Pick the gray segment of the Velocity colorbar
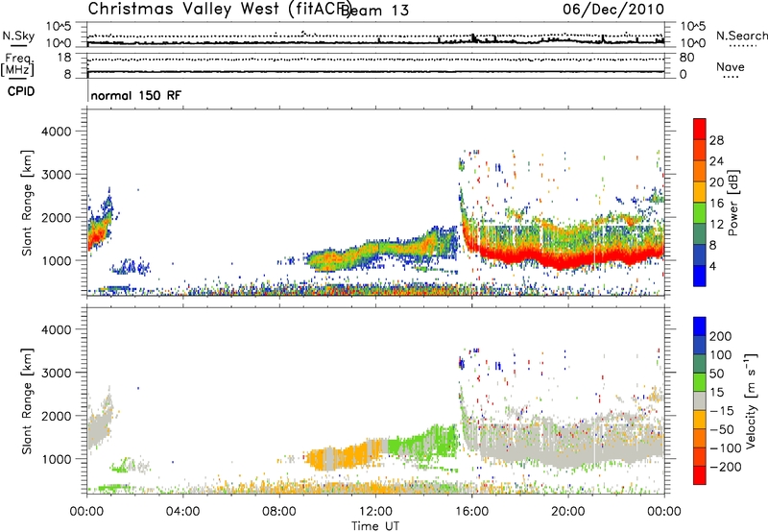Image resolution: width=768 pixels, height=532 pixels. [x=700, y=400]
